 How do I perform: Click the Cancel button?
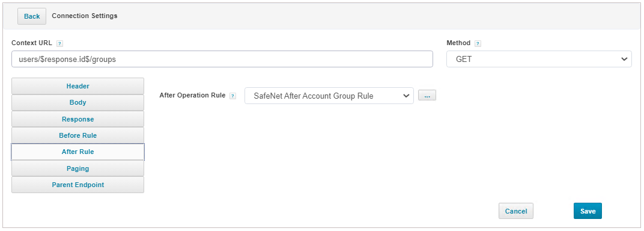point(516,211)
